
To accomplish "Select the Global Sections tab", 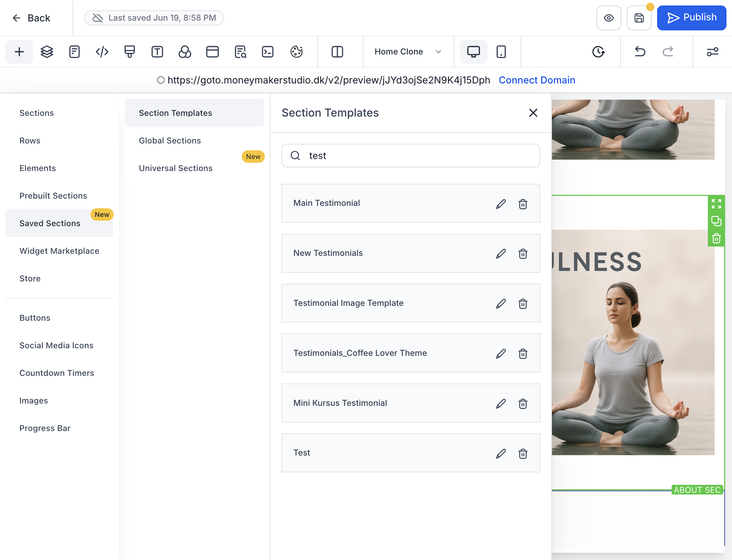I will pyautogui.click(x=170, y=141).
